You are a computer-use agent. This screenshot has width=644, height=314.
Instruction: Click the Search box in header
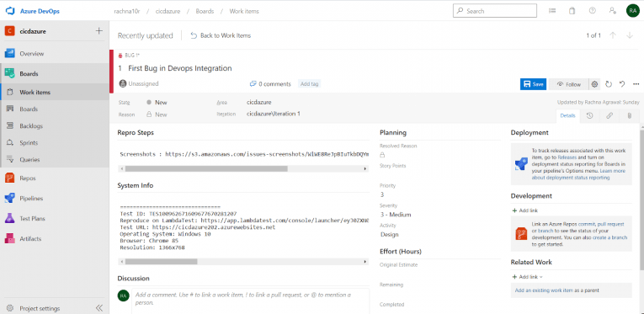(495, 11)
